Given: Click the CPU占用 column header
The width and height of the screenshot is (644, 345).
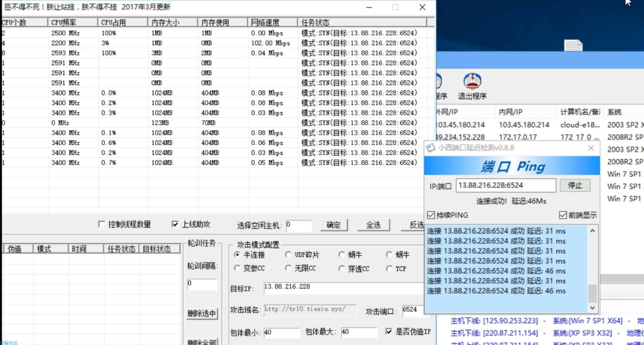Looking at the screenshot, I should point(123,22).
